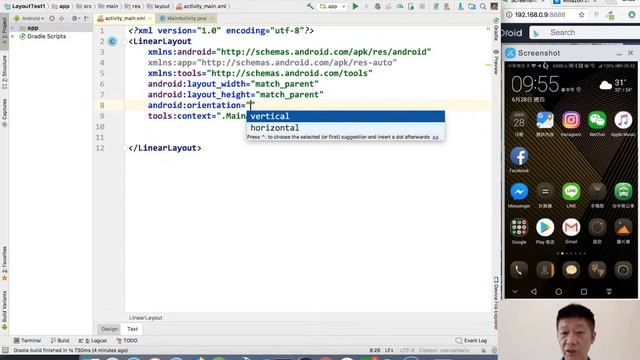This screenshot has width=640, height=360.
Task: Open Instagram app on phone screenshot
Action: [x=571, y=120]
